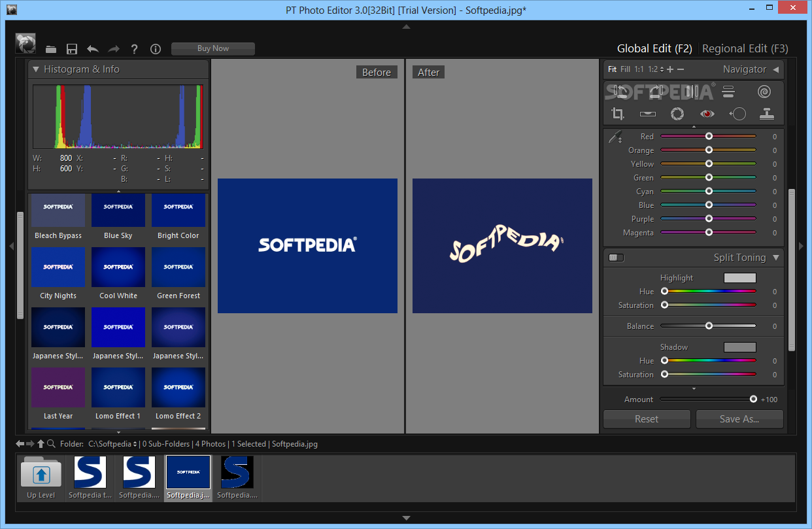The image size is (812, 529).
Task: Hide the right panel with its side arrow
Action: tap(802, 246)
